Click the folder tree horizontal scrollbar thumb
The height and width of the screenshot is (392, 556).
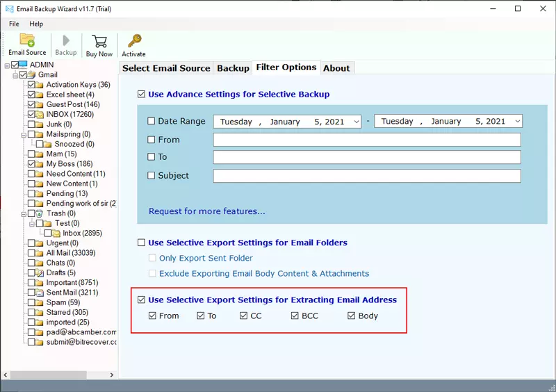(48, 375)
